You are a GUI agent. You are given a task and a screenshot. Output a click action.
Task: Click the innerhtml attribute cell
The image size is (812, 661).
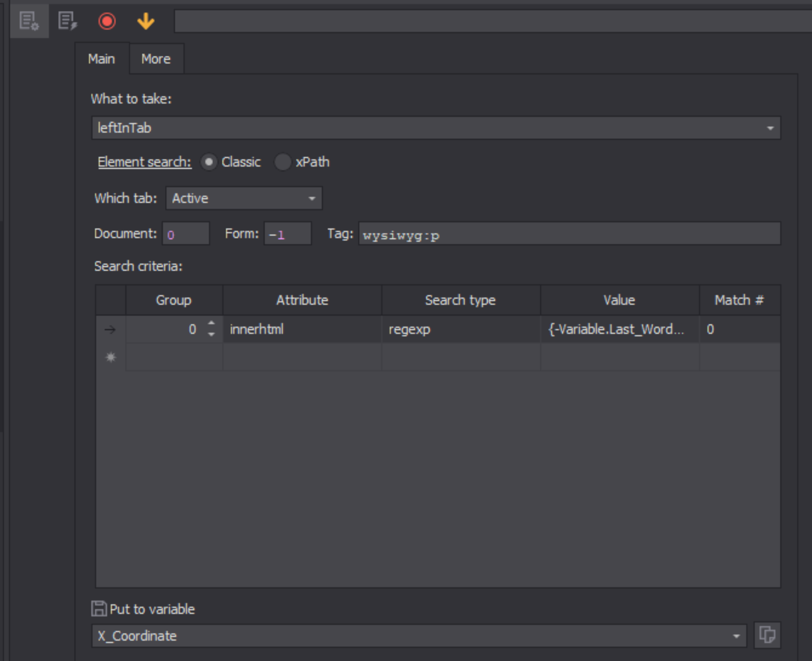[x=302, y=330]
